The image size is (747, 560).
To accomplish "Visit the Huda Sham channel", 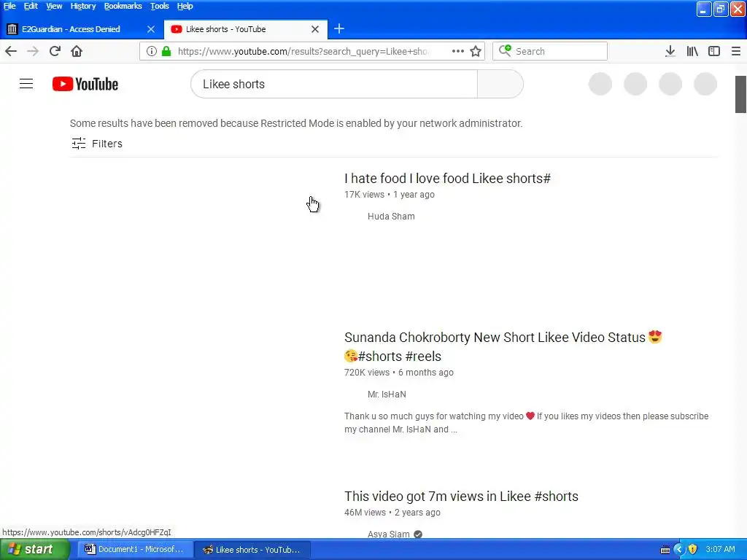I will click(391, 216).
